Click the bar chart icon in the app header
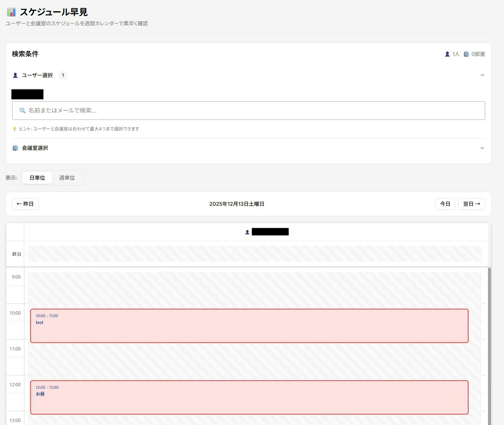The height and width of the screenshot is (425, 504). coord(11,12)
